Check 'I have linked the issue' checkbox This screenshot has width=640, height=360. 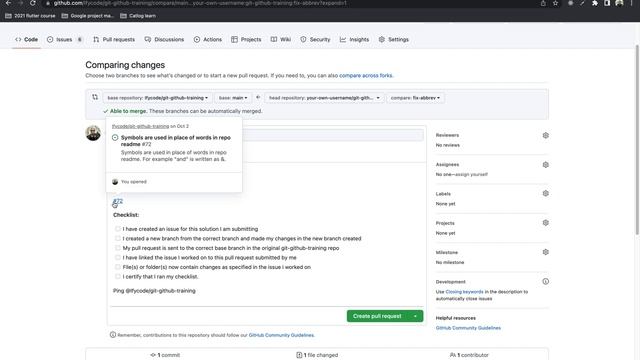[x=118, y=258]
